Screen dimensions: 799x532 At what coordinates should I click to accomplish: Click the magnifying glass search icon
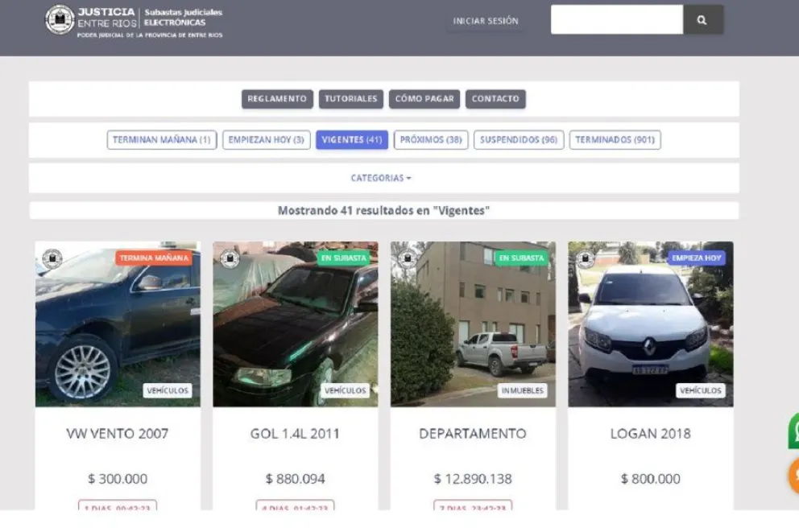[x=702, y=20]
